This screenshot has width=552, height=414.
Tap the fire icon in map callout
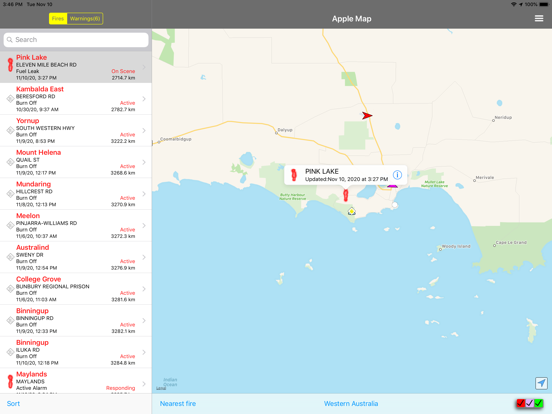(294, 175)
